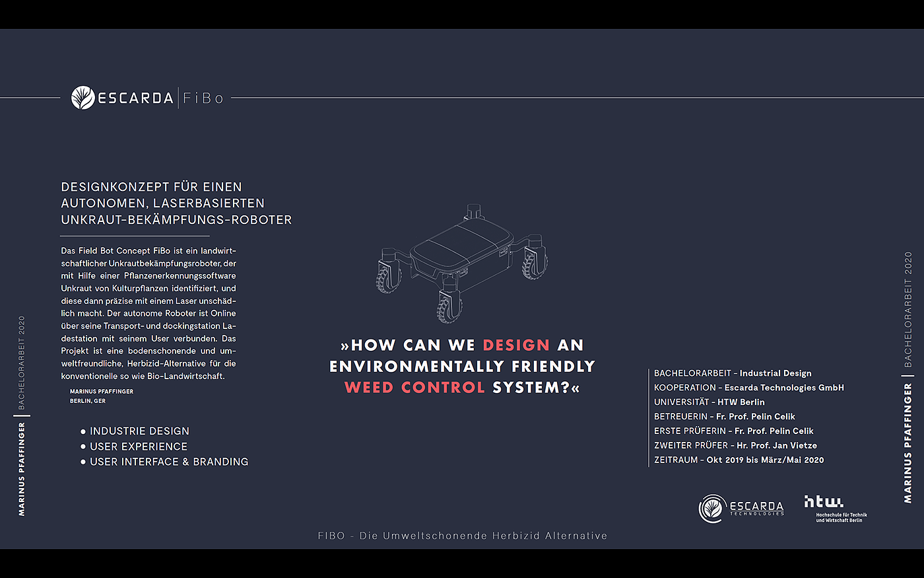Select the "USER EXPERIENCE" bullet item
The height and width of the screenshot is (578, 924).
tap(134, 447)
